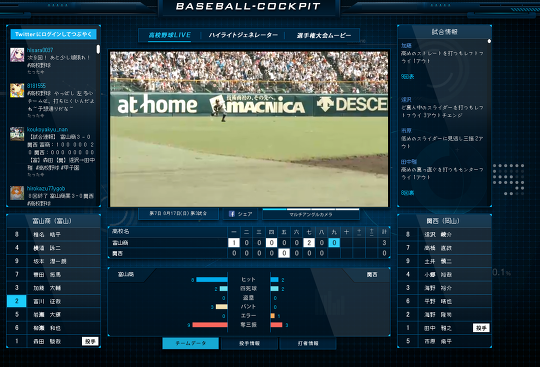Select the number 3 player in 富山商 roster
The image size is (540, 367).
point(53,288)
